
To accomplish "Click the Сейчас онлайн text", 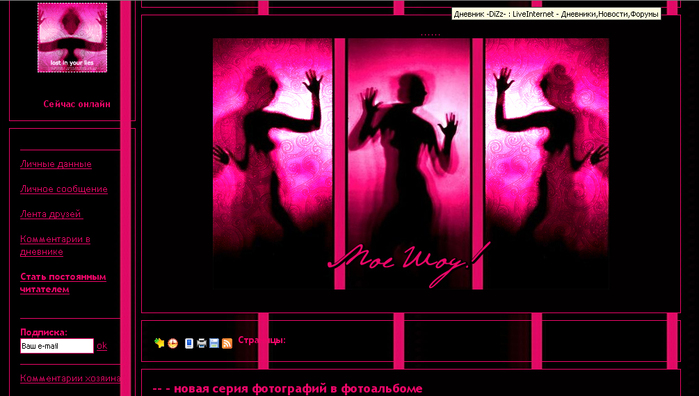I will point(77,104).
